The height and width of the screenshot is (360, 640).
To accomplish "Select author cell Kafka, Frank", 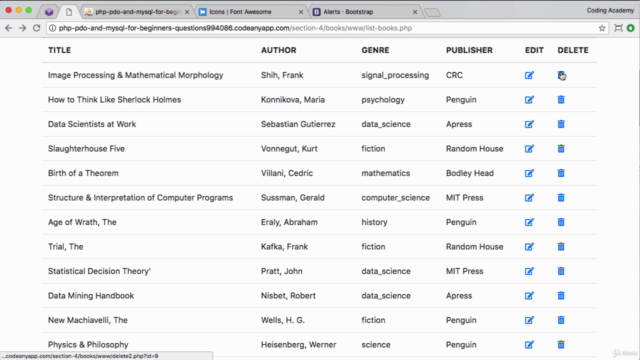I will click(284, 247).
